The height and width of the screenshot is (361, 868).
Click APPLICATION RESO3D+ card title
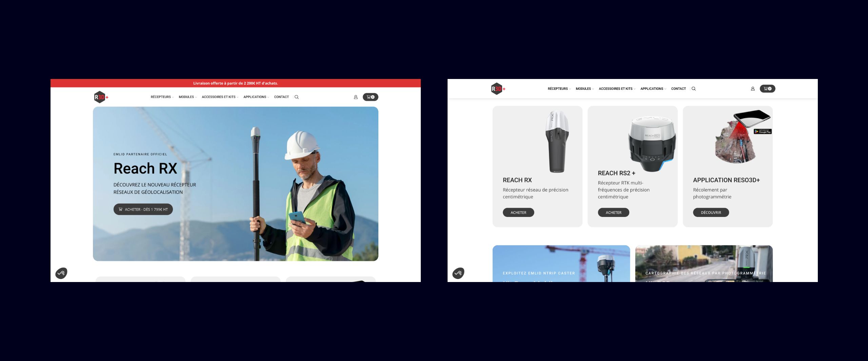[x=726, y=180]
